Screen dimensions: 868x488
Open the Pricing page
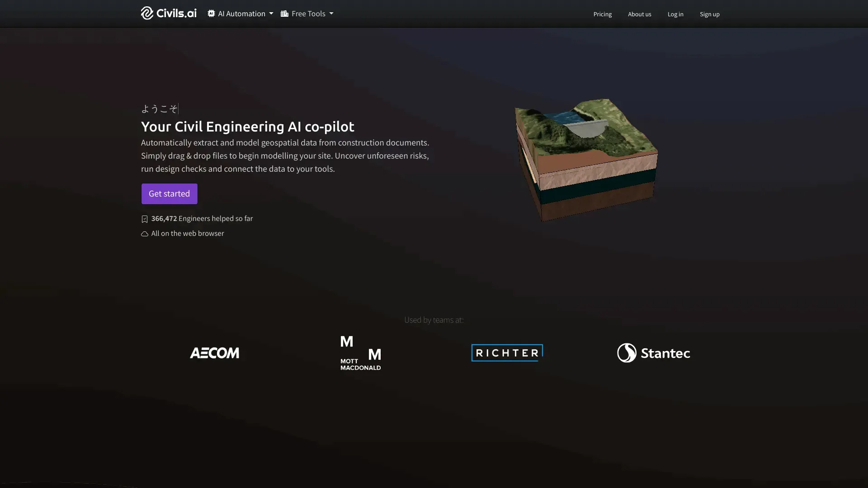pos(603,14)
